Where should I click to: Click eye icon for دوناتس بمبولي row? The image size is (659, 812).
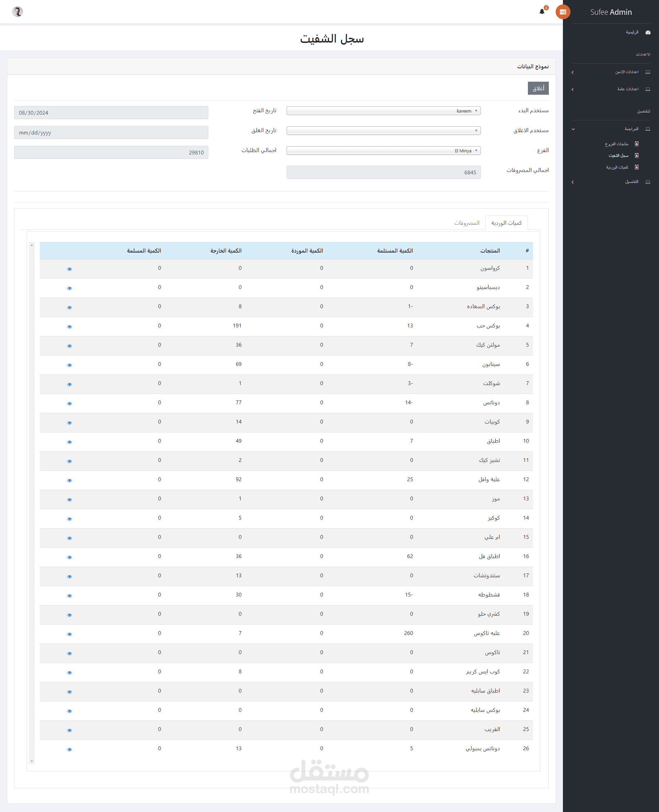click(69, 750)
